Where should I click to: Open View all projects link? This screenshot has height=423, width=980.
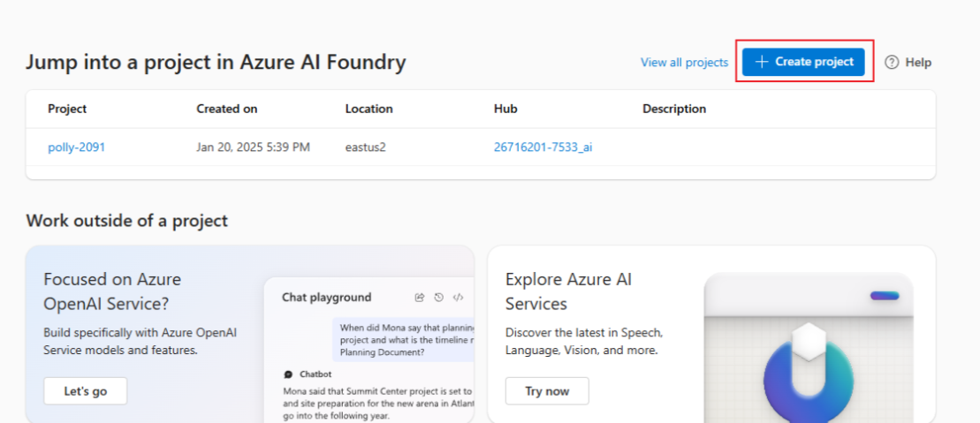pos(684,63)
